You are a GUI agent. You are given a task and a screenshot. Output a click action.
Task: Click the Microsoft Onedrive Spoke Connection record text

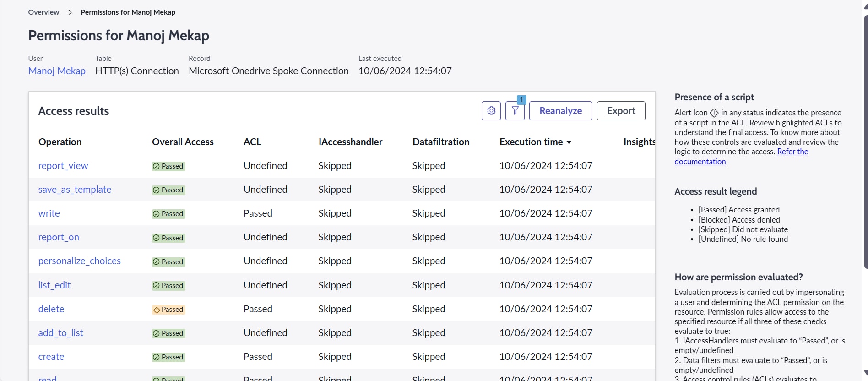[x=269, y=71]
